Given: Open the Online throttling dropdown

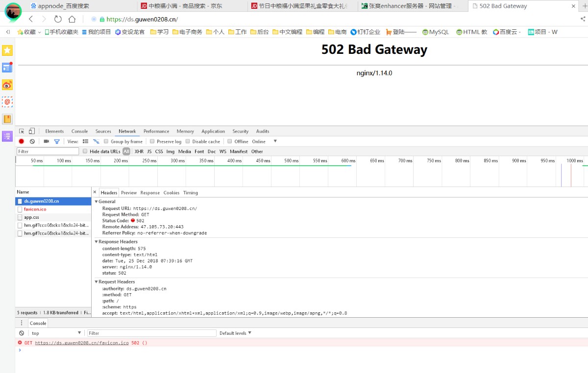Looking at the screenshot, I should pyautogui.click(x=265, y=141).
